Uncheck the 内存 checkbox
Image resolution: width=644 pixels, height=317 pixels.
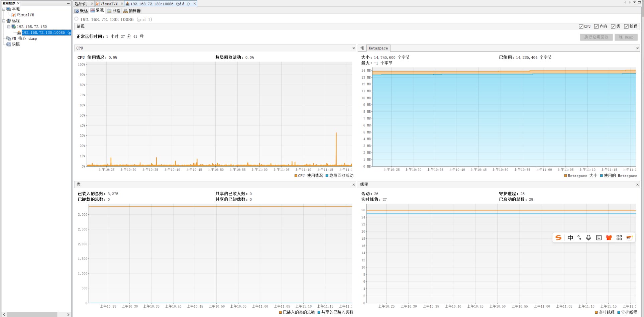point(596,26)
